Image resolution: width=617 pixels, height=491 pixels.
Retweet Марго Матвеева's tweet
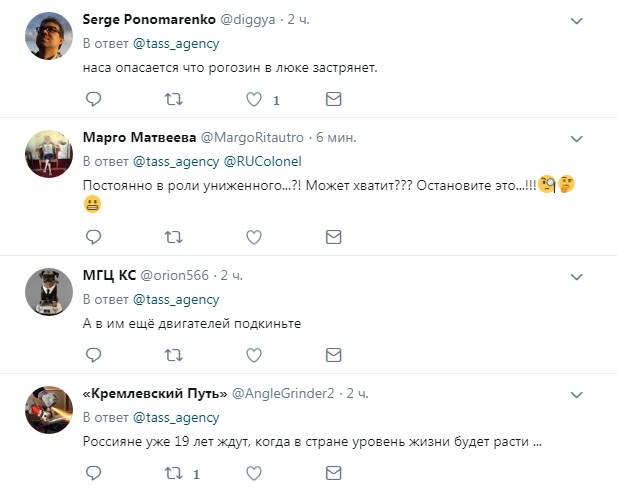coord(173,237)
